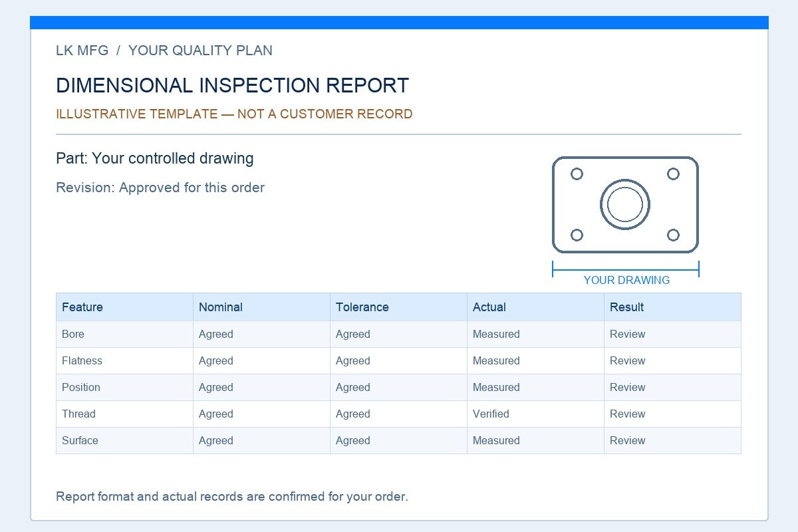
Task: Click the Measured cell in Bore row
Action: [535, 334]
